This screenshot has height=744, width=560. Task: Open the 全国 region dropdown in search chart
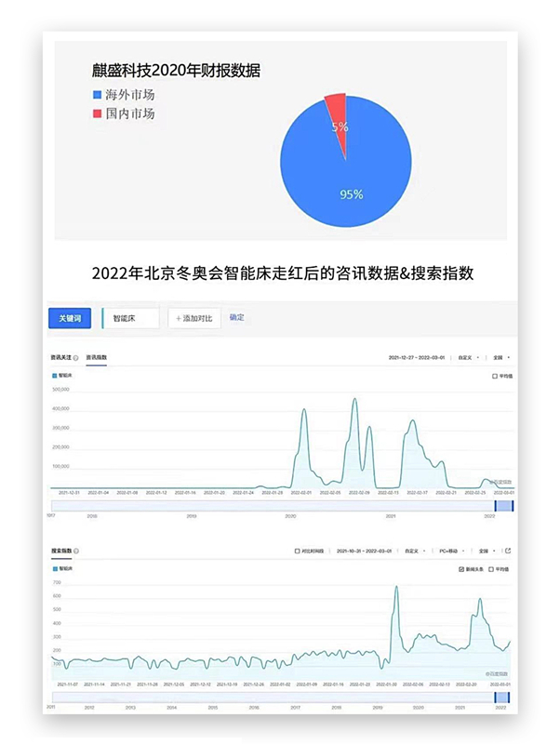click(x=487, y=551)
